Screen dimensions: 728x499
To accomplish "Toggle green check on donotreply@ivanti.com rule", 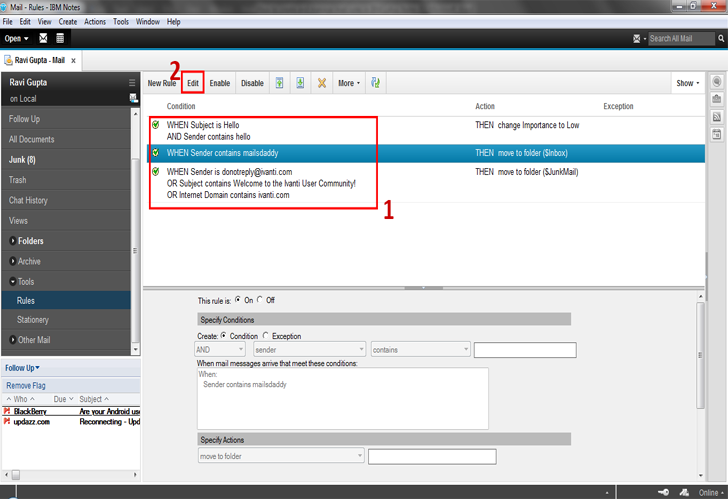I will 156,171.
